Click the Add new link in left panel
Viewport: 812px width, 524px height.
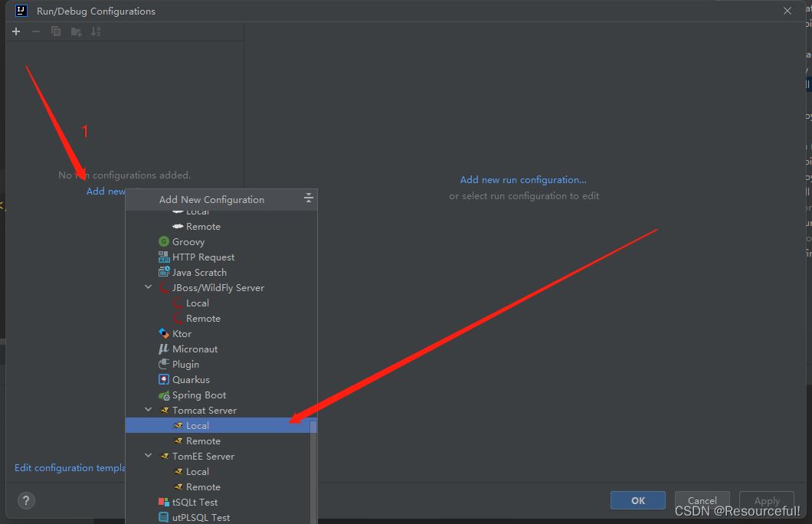click(x=106, y=191)
